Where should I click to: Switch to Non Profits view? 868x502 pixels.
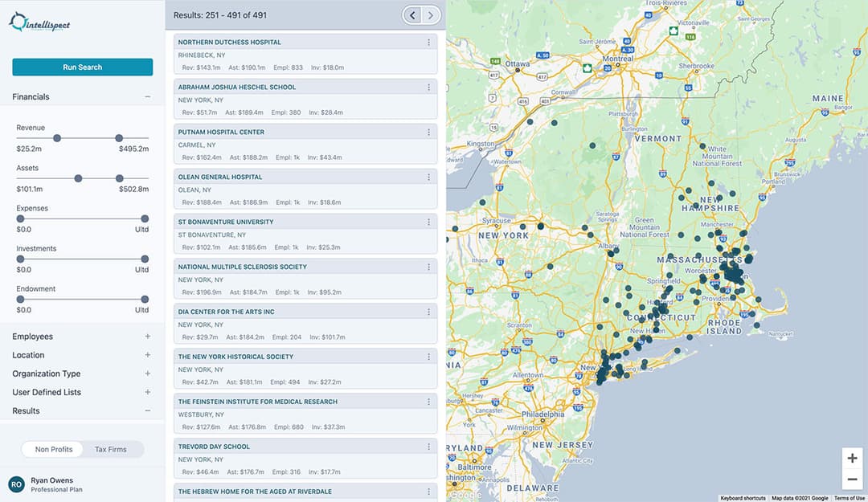pyautogui.click(x=54, y=449)
